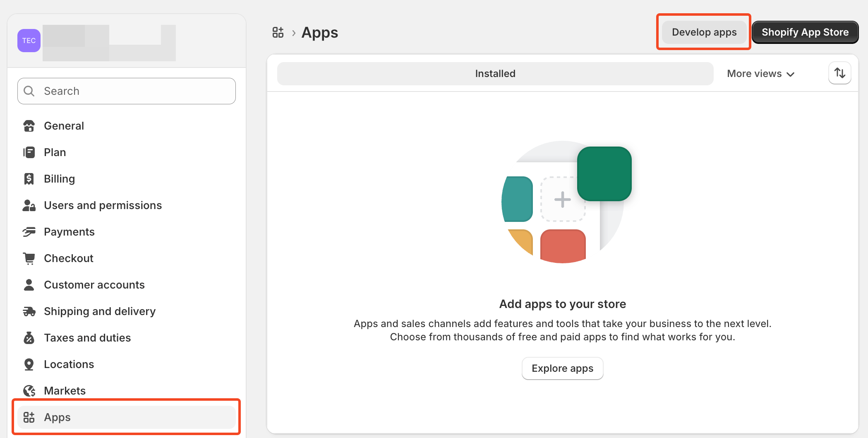The image size is (868, 438).
Task: Click the sort arrows icon button
Action: pyautogui.click(x=839, y=73)
